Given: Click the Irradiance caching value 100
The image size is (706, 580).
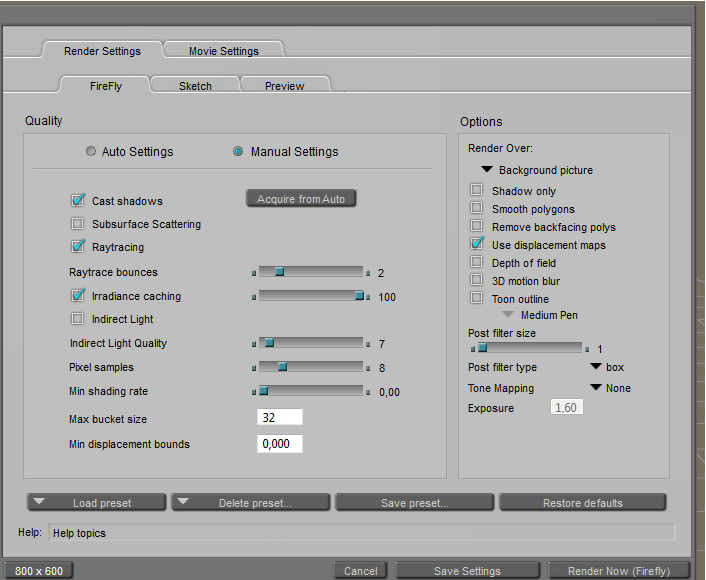Looking at the screenshot, I should point(387,297).
